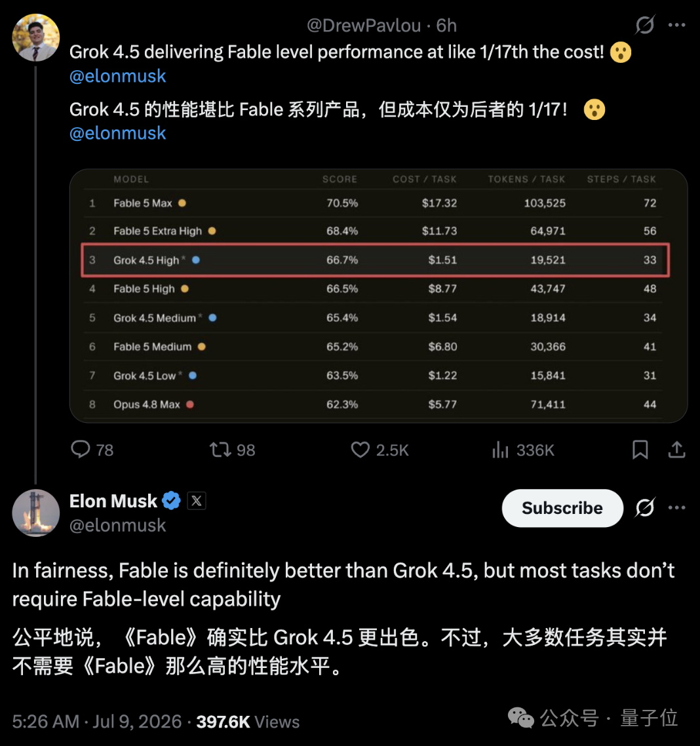Click the Elon Musk display name
Image resolution: width=700 pixels, height=746 pixels.
click(113, 501)
